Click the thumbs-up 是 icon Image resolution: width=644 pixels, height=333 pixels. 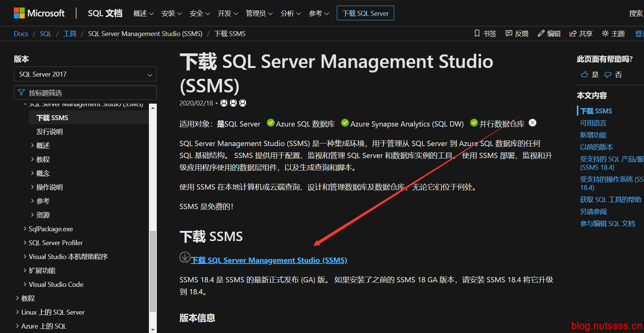[x=584, y=74]
